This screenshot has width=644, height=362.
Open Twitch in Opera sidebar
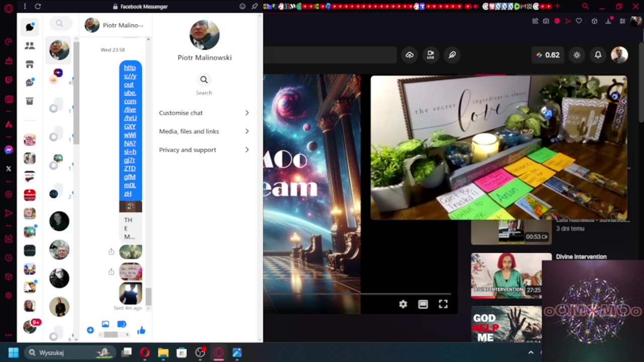[9, 80]
